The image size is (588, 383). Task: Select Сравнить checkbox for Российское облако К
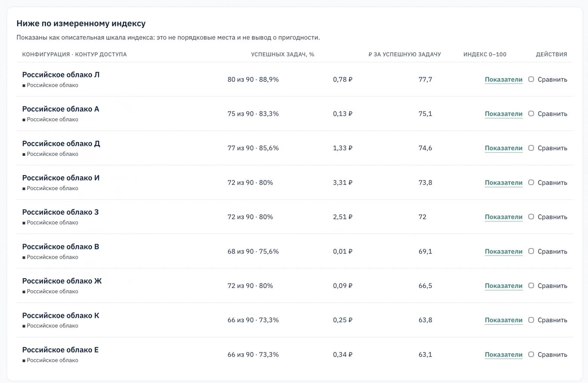tap(531, 320)
